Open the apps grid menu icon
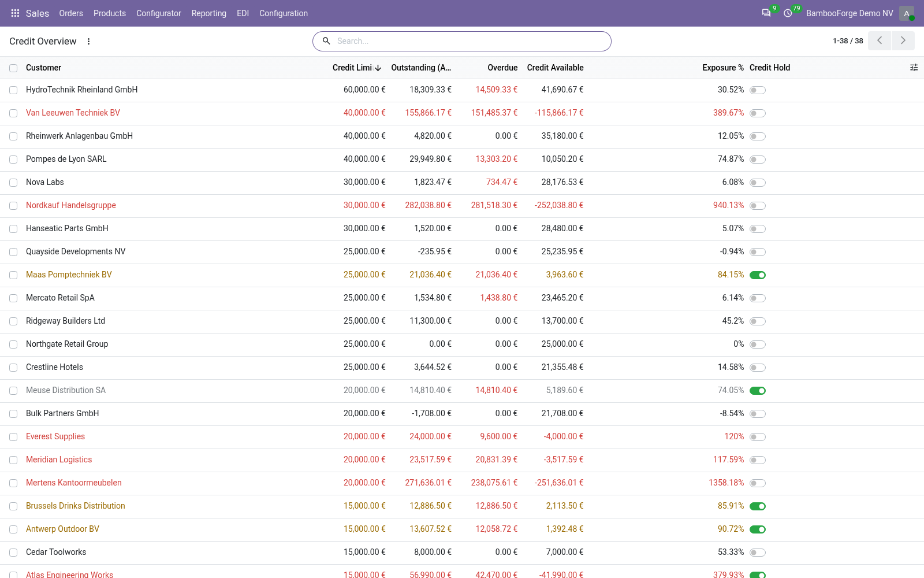Image resolution: width=924 pixels, height=578 pixels. click(15, 13)
